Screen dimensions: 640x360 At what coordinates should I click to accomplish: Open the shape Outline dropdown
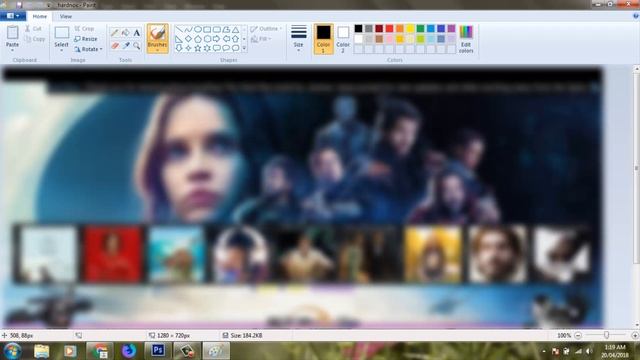(x=266, y=29)
